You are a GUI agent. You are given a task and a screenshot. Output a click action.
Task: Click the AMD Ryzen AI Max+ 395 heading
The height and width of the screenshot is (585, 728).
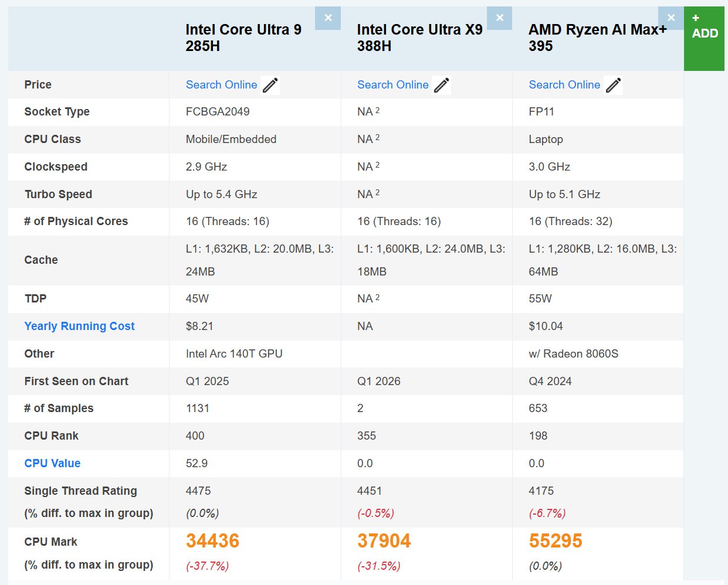pos(597,38)
